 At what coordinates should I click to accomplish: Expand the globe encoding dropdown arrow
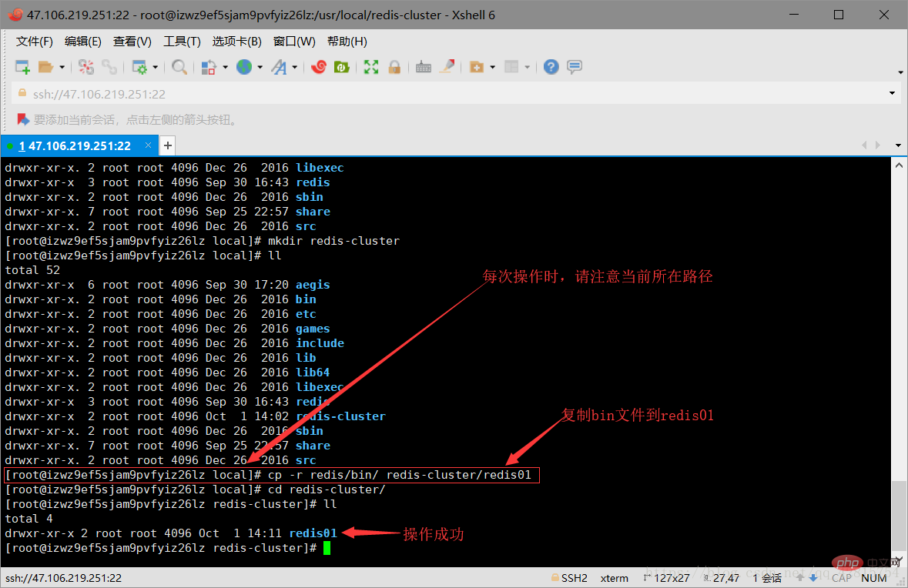[260, 67]
